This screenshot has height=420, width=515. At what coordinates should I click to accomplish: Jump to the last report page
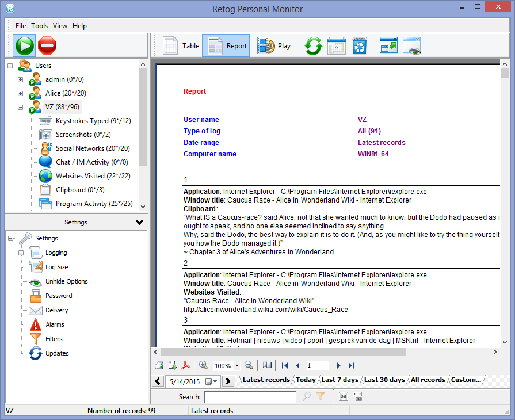[x=352, y=365]
